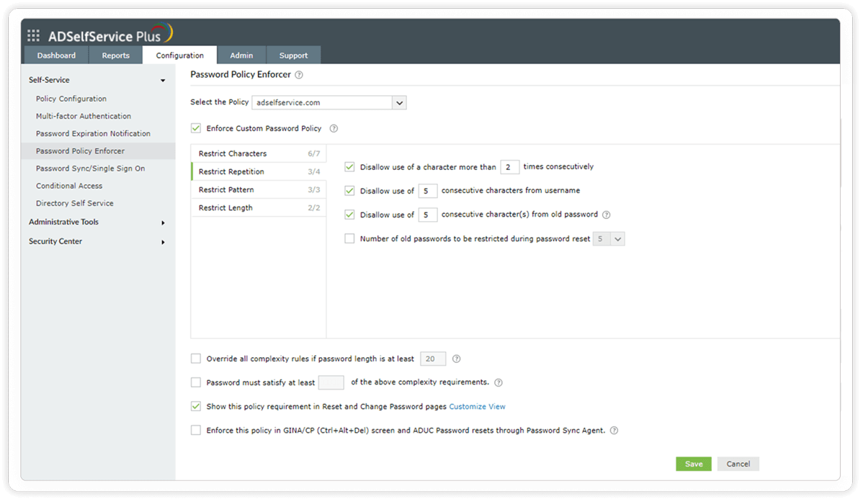Viewport: 866px width, 504px height.
Task: Select the Restrict Pattern tab
Action: (259, 189)
